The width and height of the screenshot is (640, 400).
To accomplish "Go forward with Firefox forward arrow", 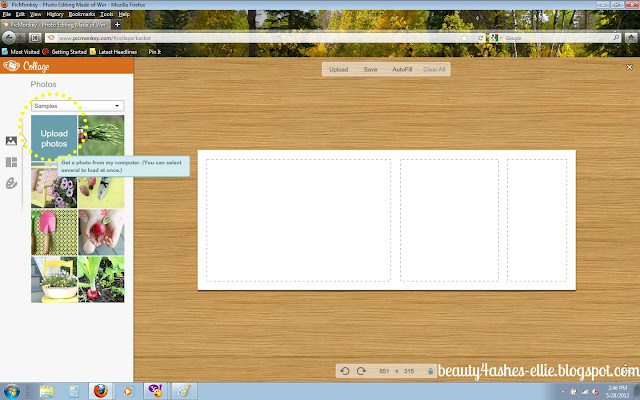I will pos(20,38).
